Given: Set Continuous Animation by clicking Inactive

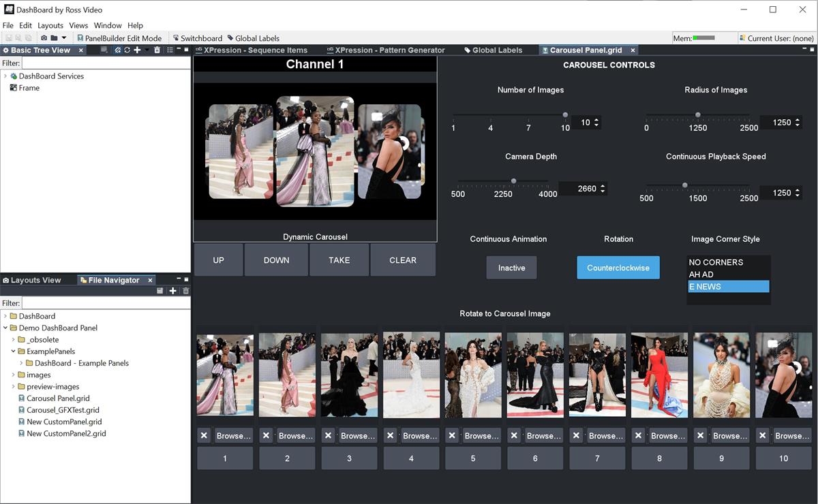Looking at the screenshot, I should point(511,267).
